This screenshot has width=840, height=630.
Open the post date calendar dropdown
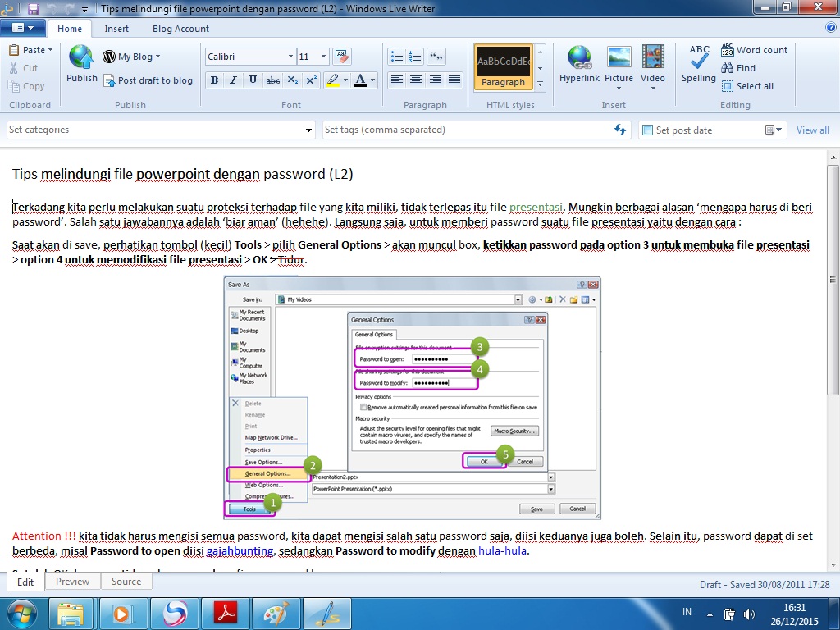774,130
